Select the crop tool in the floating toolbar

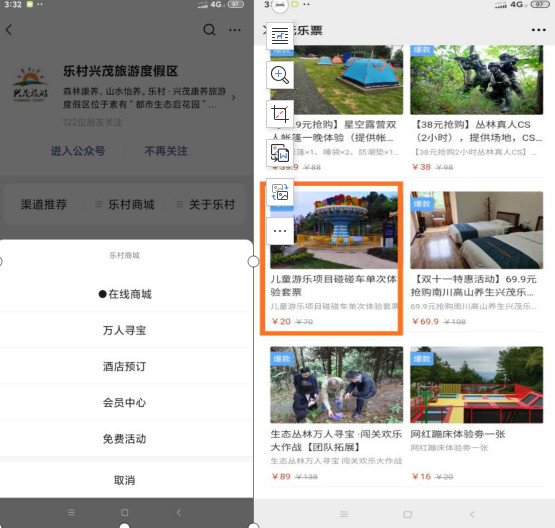coord(280,114)
